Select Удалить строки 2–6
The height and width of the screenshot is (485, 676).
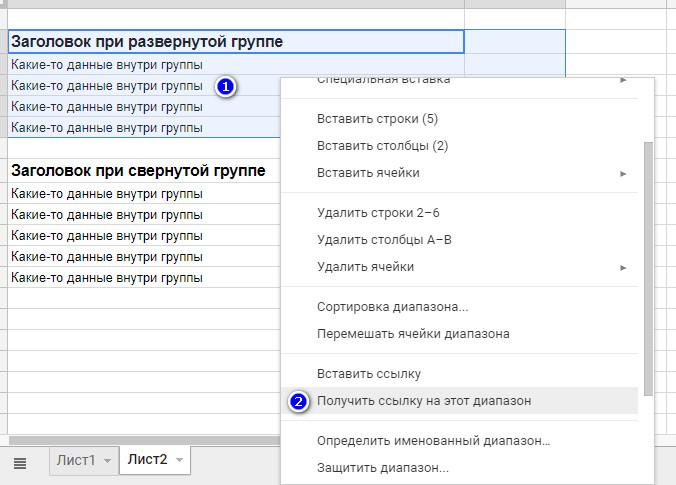coord(460,213)
